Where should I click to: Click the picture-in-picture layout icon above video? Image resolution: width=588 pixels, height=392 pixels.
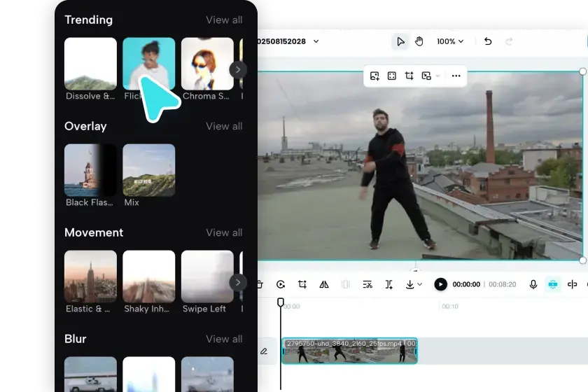click(426, 76)
